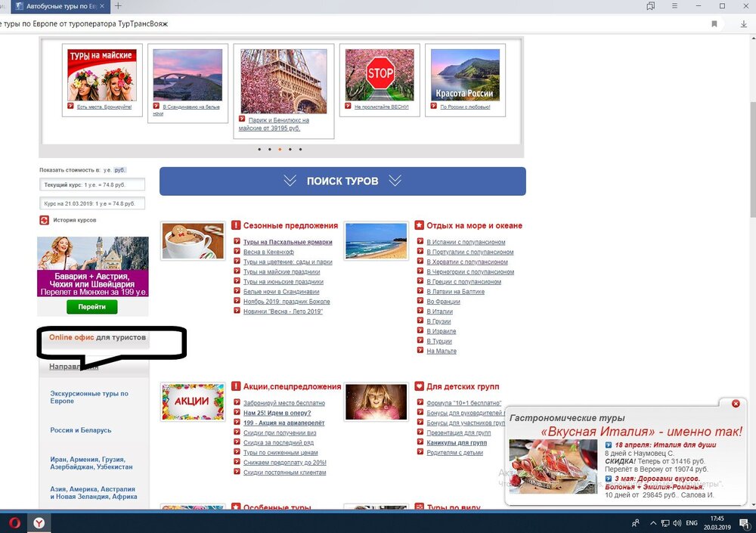Open Yandex browser from the taskbar
Image resolution: width=756 pixels, height=533 pixels.
tap(39, 522)
